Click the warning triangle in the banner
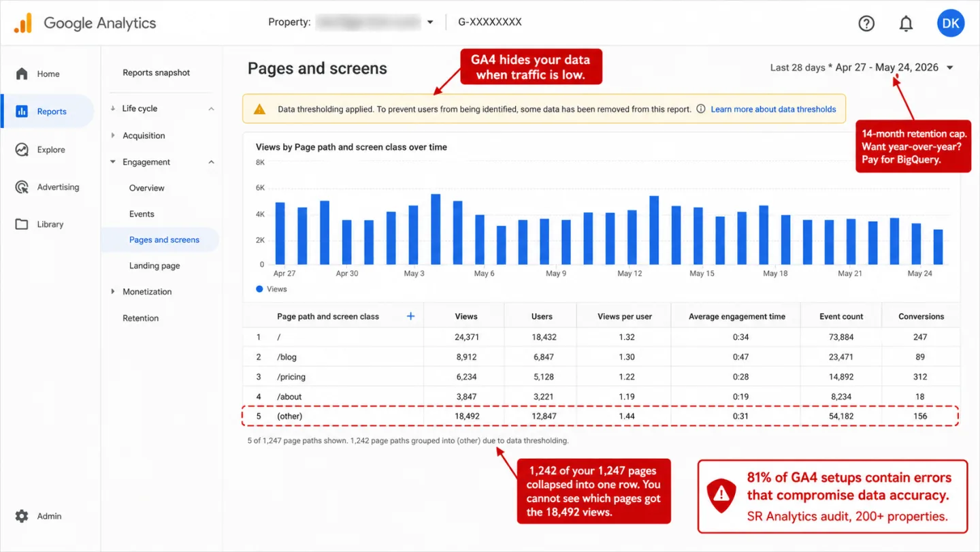The width and height of the screenshot is (980, 552). tap(259, 109)
